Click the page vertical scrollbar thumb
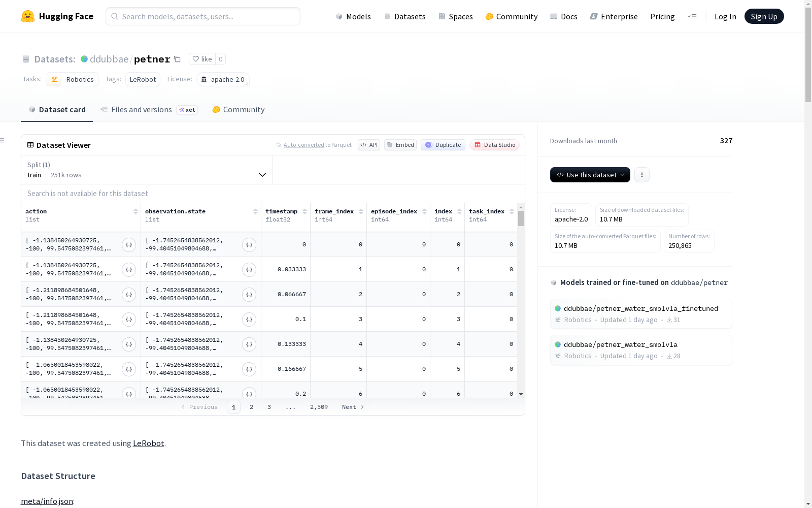 [x=808, y=55]
